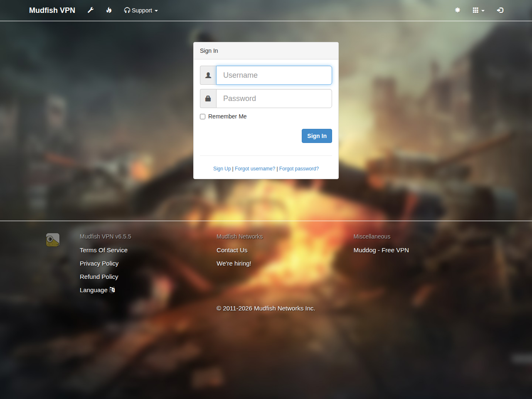This screenshot has width=532, height=399.
Task: Click the blue Sign In button
Action: [x=317, y=136]
